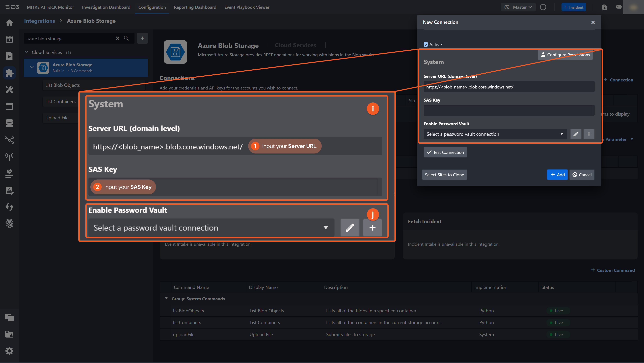Screen dimensions: 644x363
Task: Select the puzzle-piece Integrations icon
Action: [9, 73]
